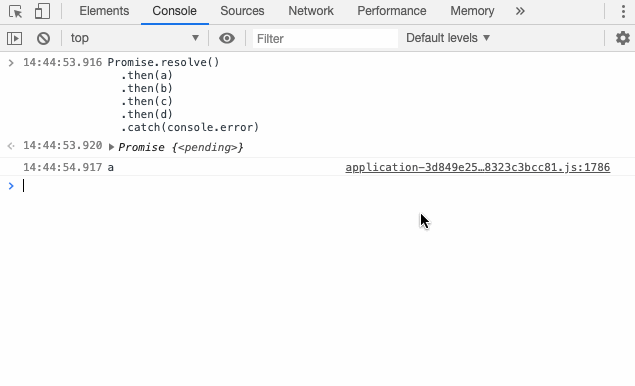
Task: Focus the Filter input field
Action: tap(325, 38)
